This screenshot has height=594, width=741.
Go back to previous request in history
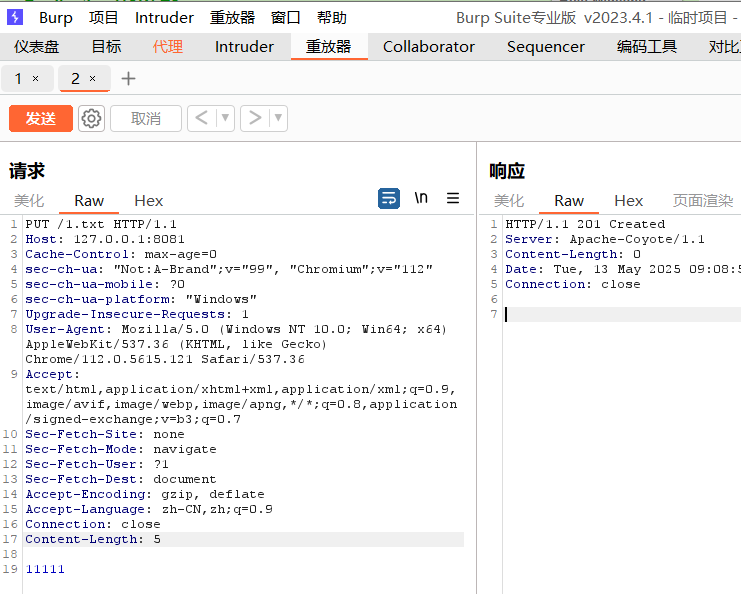(201, 118)
